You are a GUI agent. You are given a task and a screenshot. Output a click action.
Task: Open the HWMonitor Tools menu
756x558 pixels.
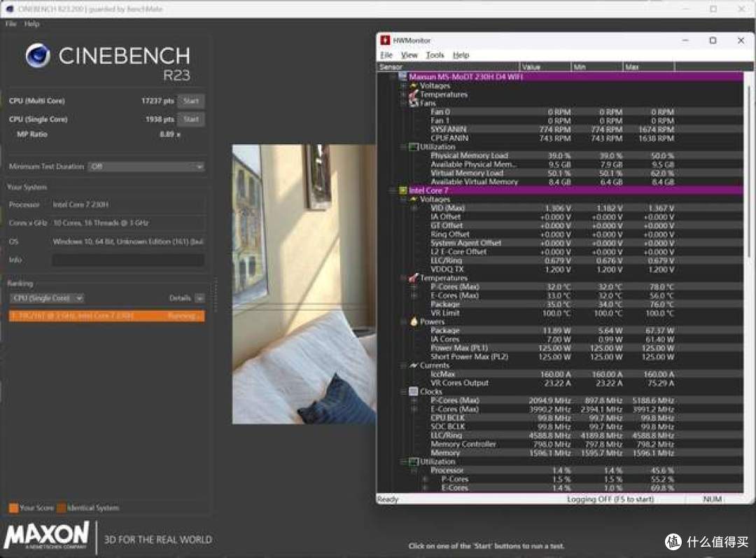tap(435, 55)
